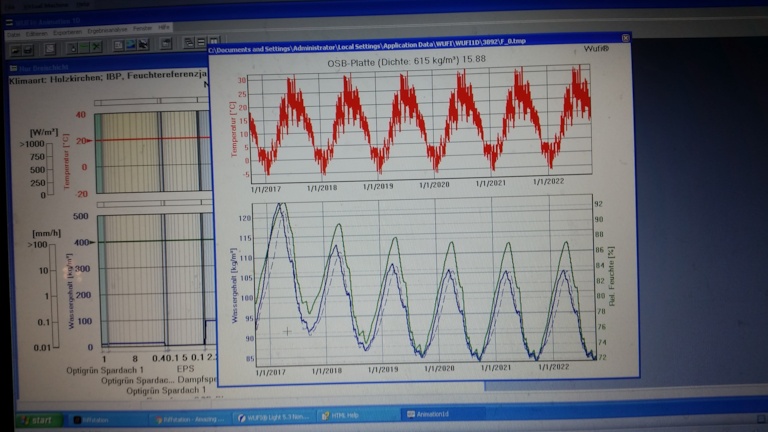Click the open file toolbar icon
This screenshot has width=768, height=432.
point(14,45)
